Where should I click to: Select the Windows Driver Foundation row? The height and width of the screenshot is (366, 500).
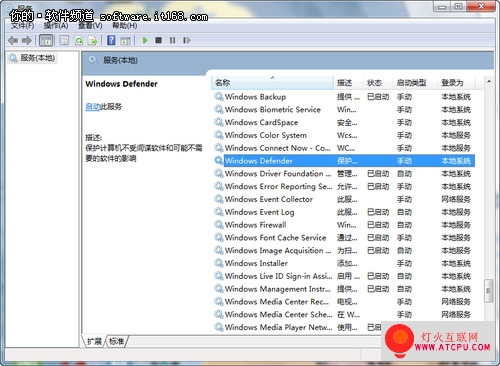344,173
